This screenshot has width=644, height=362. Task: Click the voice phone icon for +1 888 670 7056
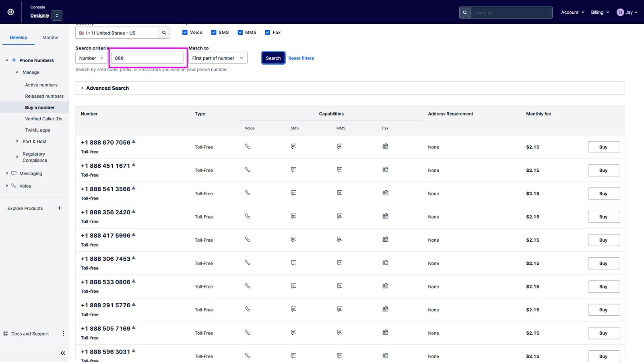(248, 146)
